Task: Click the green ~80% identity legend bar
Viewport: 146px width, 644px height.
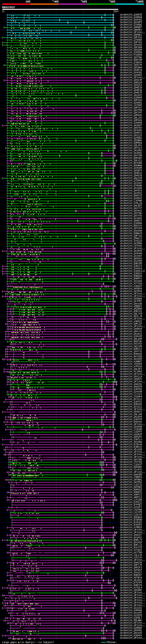Action: point(101,4)
